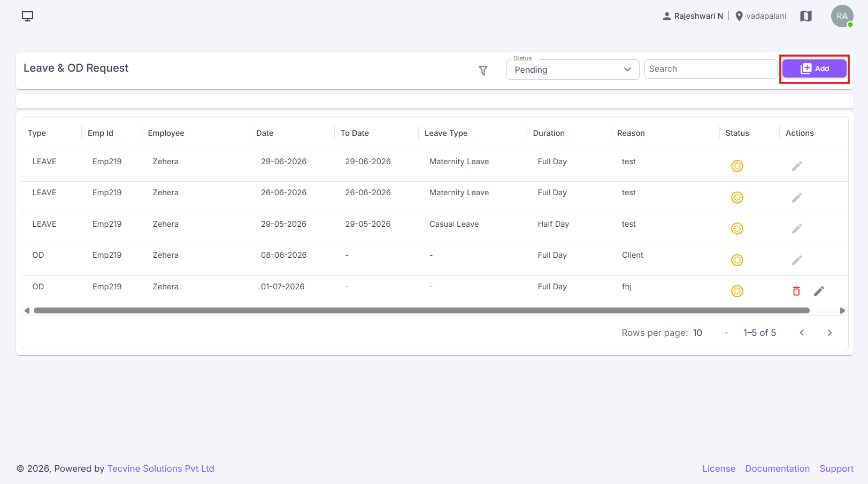Image resolution: width=868 pixels, height=484 pixels.
Task: Click the Leave Type column header
Action: coord(446,133)
